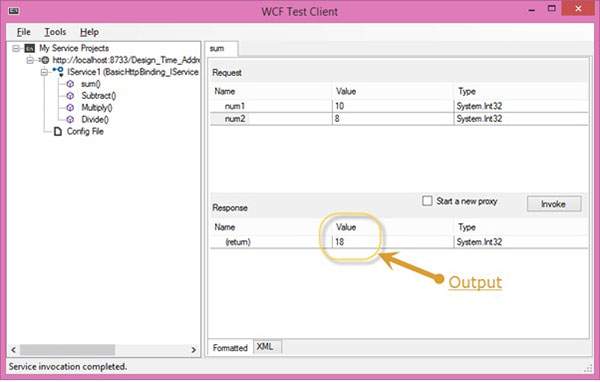Viewport: 600px width, 382px height.
Task: Click the Invoke button
Action: (x=554, y=204)
